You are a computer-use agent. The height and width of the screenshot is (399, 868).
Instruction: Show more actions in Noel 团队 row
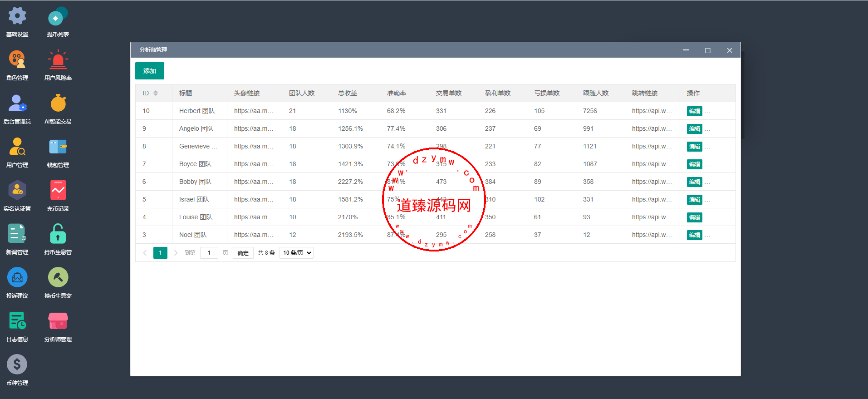click(x=707, y=235)
